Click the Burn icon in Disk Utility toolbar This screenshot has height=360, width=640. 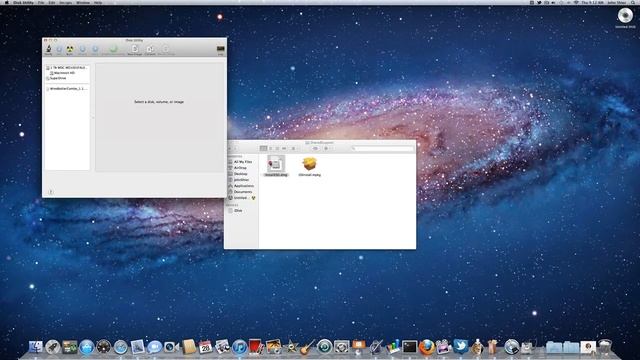(x=70, y=50)
